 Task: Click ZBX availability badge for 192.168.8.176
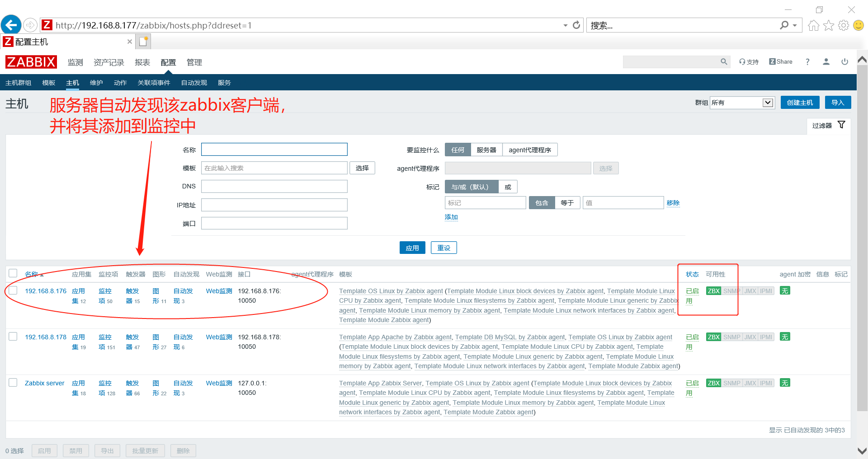pos(714,291)
